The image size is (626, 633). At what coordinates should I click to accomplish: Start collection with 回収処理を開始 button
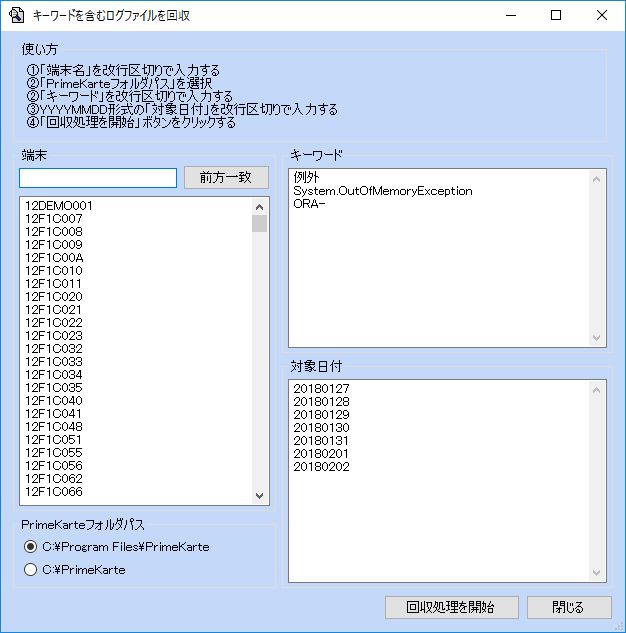coord(452,607)
